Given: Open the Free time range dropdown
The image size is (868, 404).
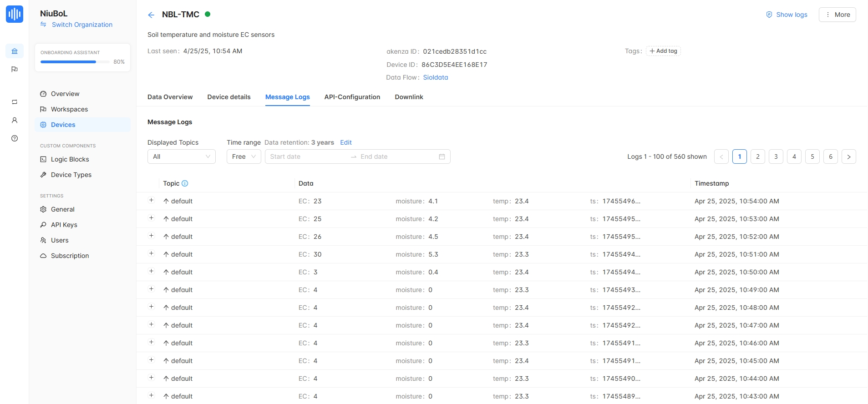Looking at the screenshot, I should coord(244,157).
